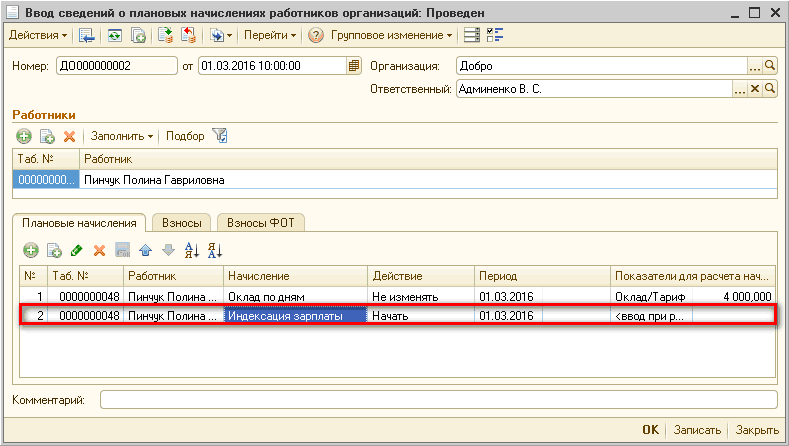Open the calendar picker beside the date field

point(353,66)
